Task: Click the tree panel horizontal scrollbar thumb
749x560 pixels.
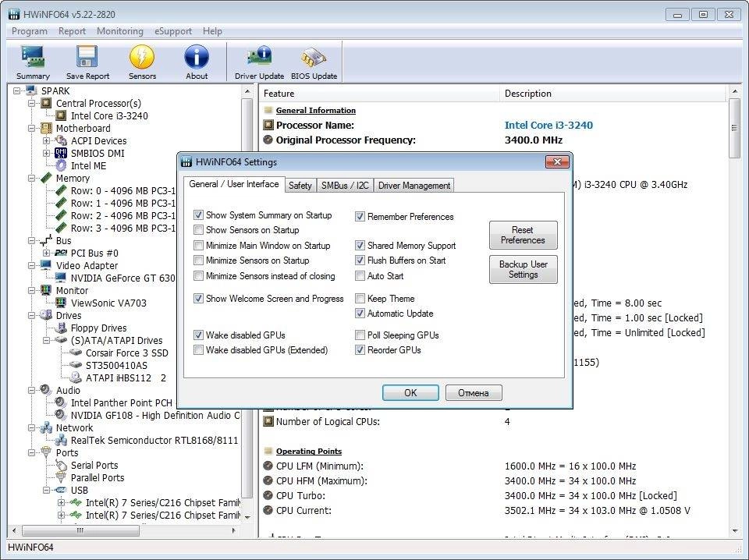Action: 80,530
